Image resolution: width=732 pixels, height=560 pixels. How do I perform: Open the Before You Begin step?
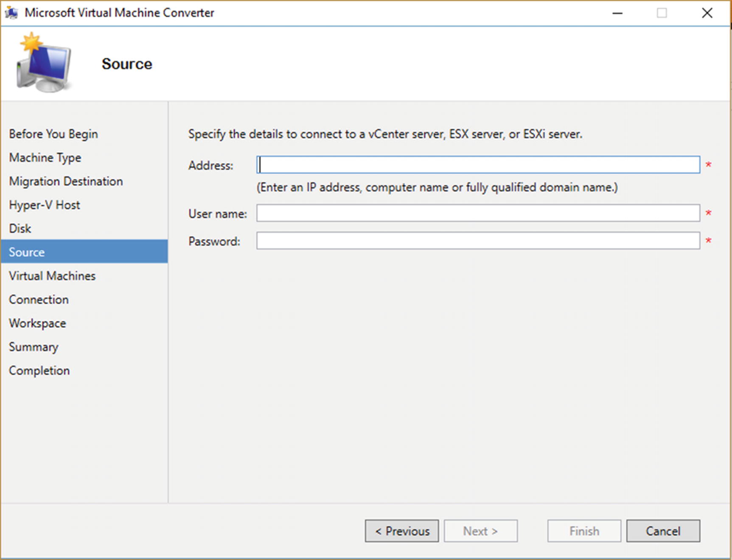click(53, 134)
